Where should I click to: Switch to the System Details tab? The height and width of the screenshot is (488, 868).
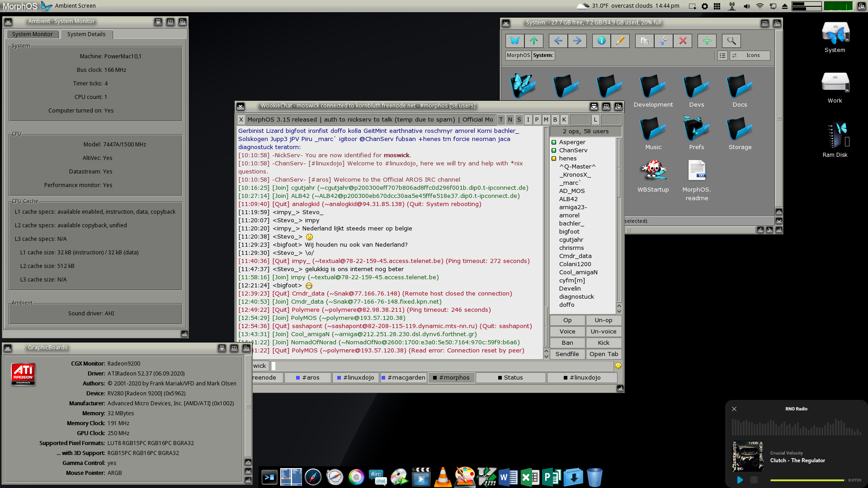(x=86, y=34)
